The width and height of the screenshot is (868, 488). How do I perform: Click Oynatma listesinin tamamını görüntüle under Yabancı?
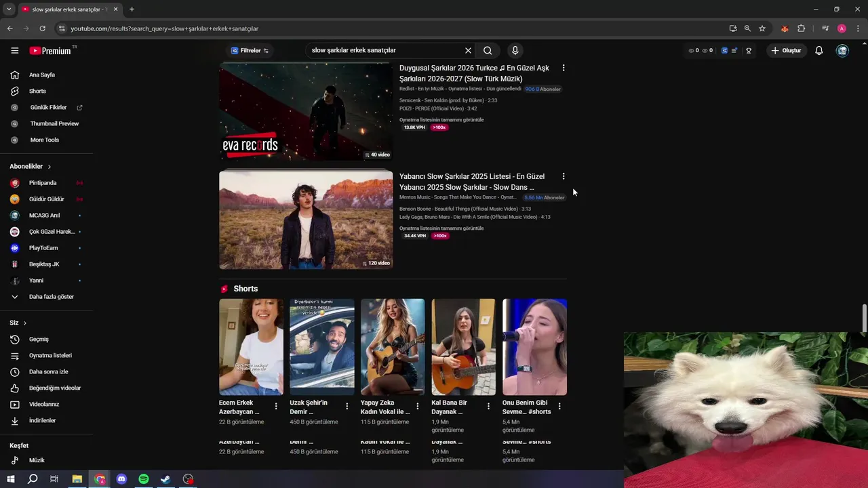(441, 228)
